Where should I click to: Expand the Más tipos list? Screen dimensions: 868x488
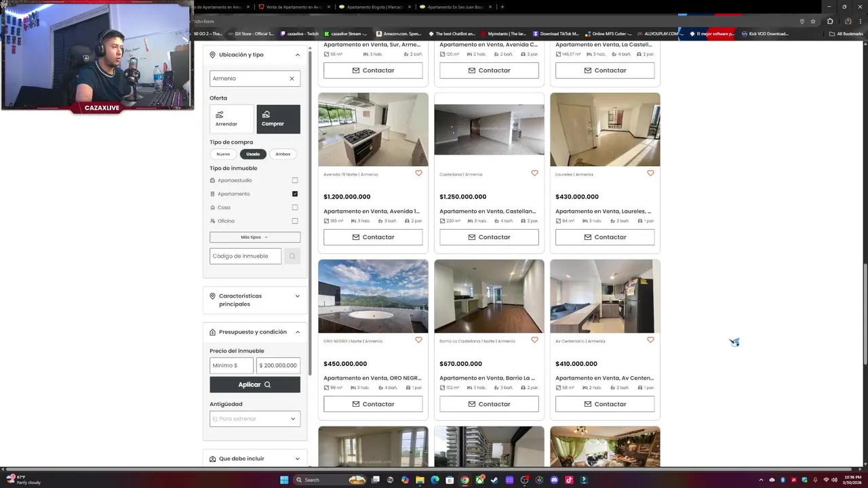pos(255,237)
